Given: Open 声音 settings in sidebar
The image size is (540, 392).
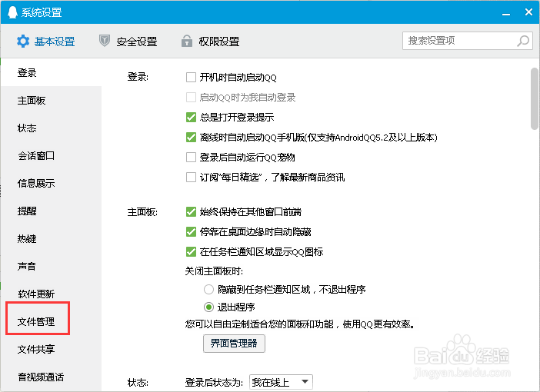Looking at the screenshot, I should pyautogui.click(x=51, y=266).
